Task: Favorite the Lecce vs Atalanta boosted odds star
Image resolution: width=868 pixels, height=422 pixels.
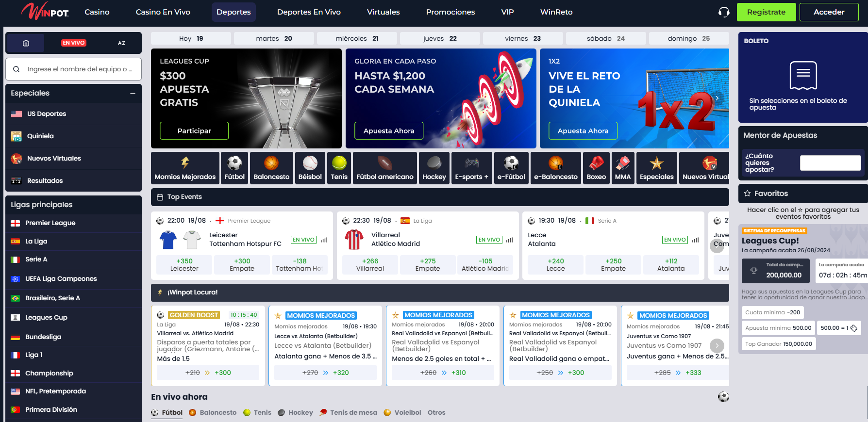Action: coord(278,315)
